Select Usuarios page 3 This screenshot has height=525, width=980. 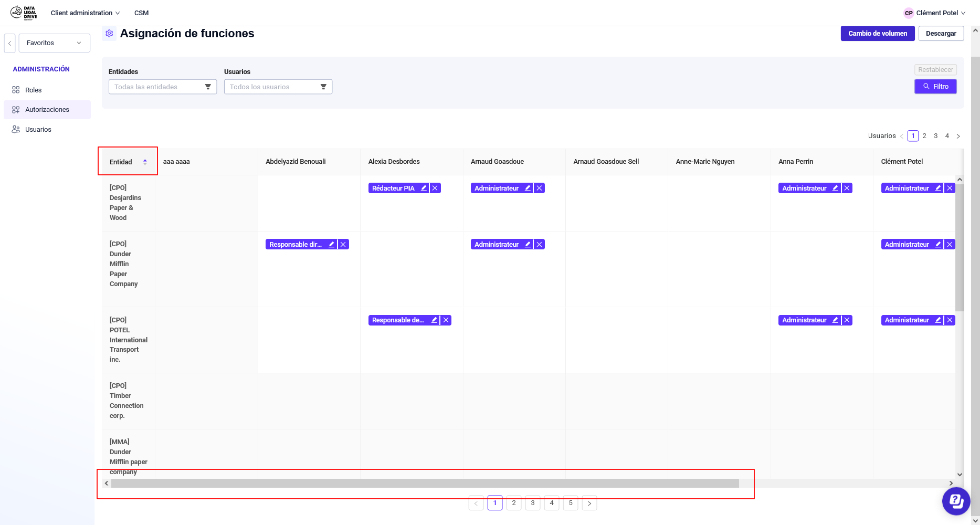(x=935, y=136)
